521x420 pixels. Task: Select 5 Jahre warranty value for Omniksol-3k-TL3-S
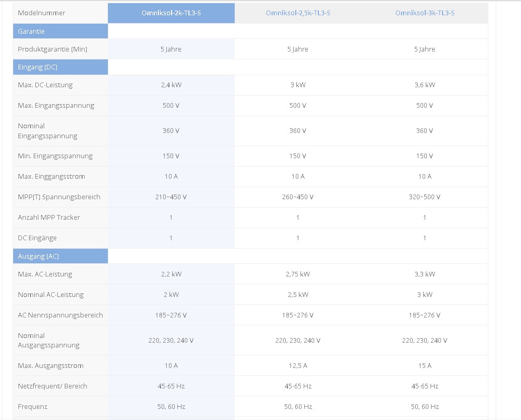pos(425,49)
